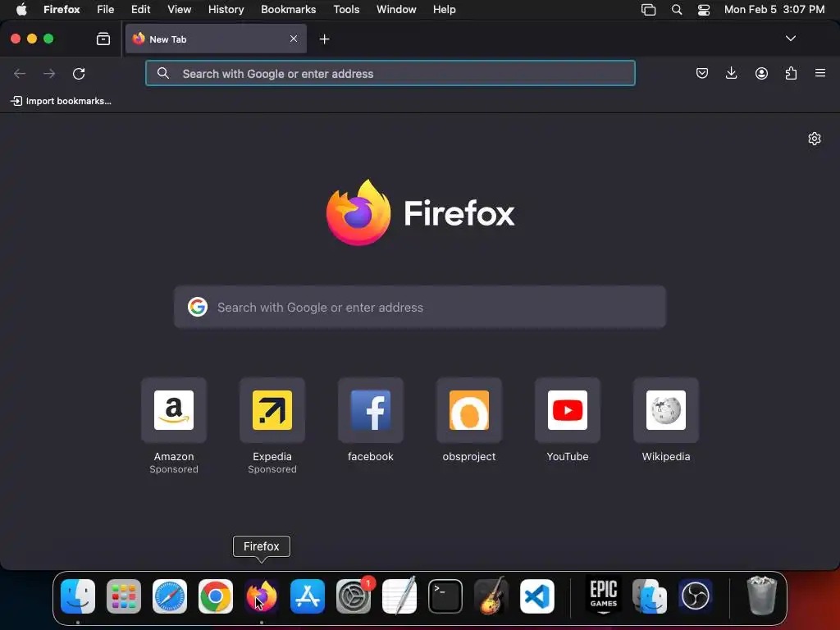Launch Terminal from the Dock

(445, 596)
